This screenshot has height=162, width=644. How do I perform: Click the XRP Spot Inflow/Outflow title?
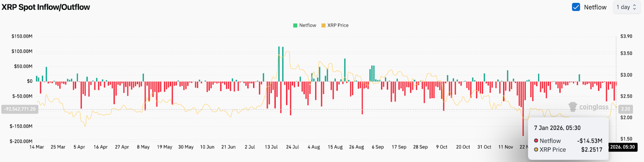[x=46, y=7]
